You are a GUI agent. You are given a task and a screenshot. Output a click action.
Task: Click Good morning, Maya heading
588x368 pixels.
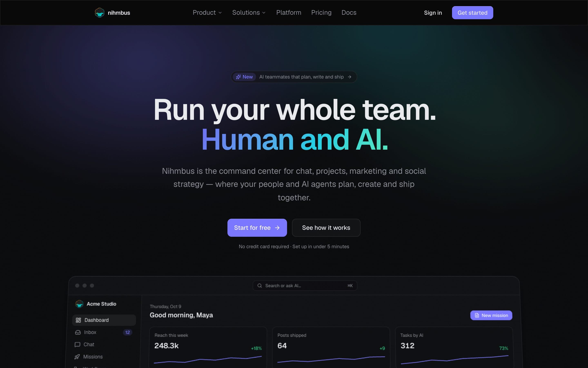click(181, 315)
